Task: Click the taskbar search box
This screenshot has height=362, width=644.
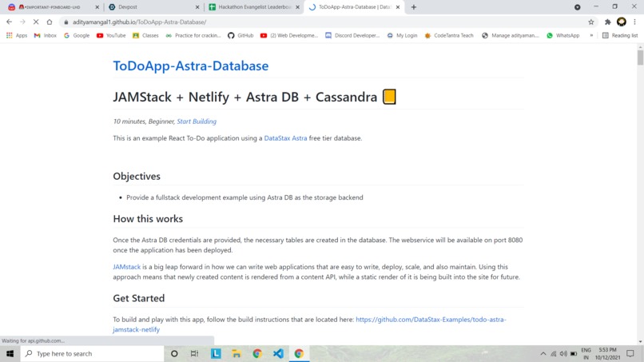Action: coord(93,353)
